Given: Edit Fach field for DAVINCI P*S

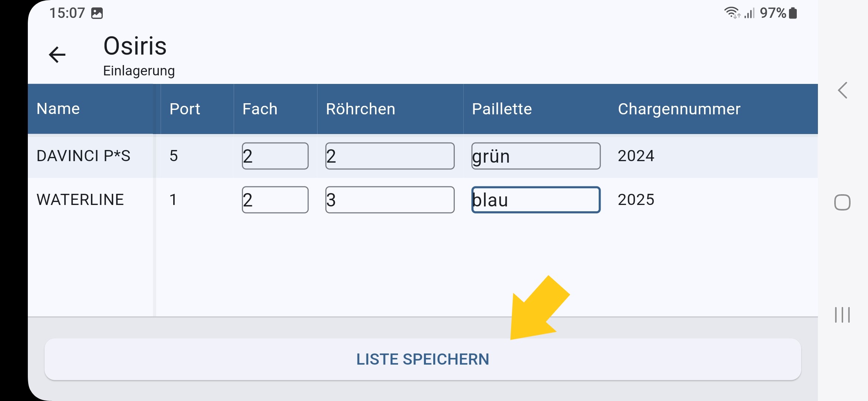Looking at the screenshot, I should pos(275,156).
